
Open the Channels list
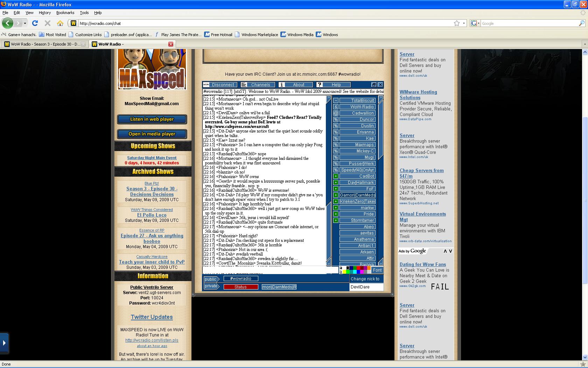258,85
